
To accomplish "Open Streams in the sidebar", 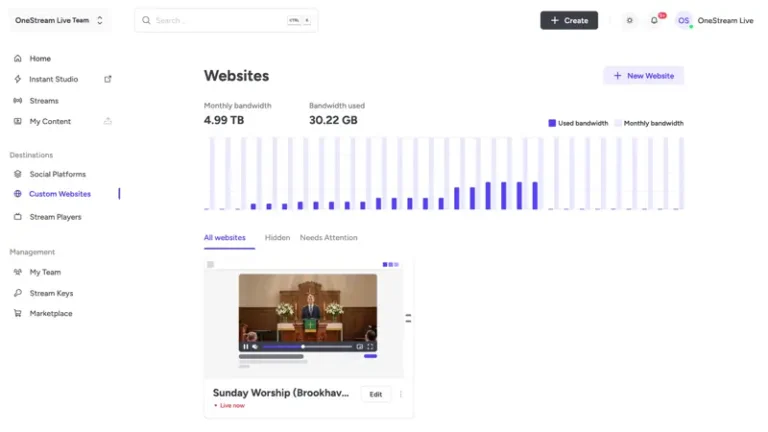I will 44,101.
